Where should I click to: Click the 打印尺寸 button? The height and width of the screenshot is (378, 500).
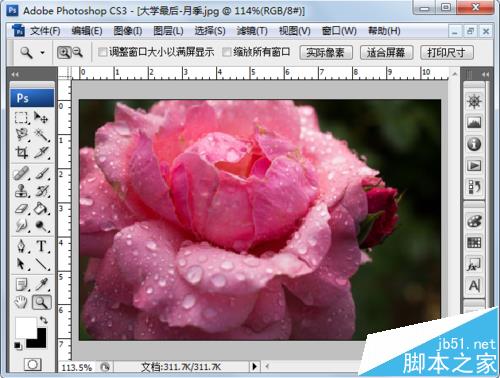[447, 52]
